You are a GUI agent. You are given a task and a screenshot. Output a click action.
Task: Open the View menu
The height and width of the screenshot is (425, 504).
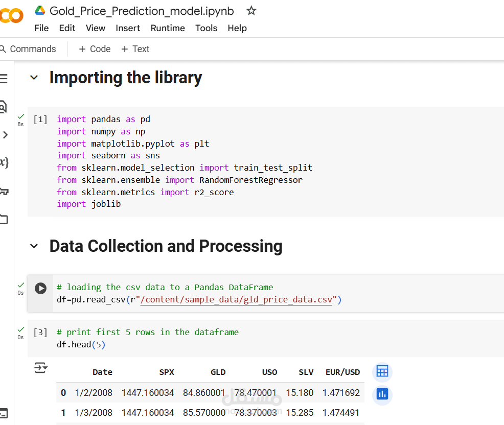[x=96, y=28]
